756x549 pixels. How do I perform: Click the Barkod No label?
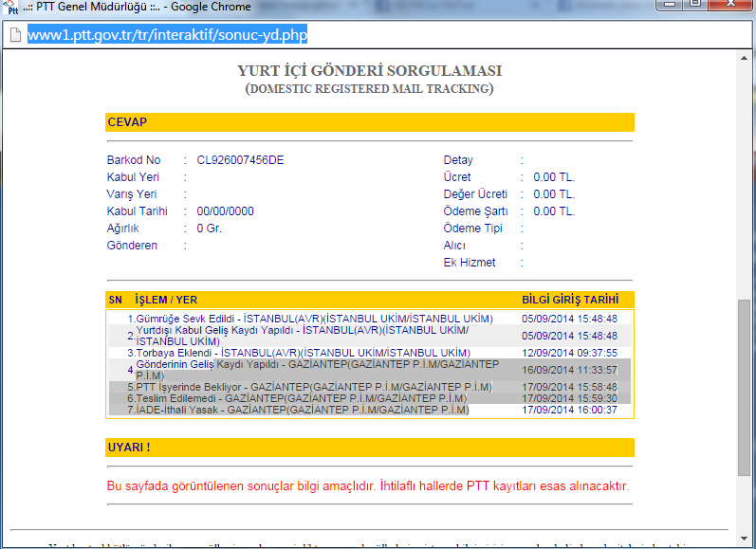tap(134, 160)
